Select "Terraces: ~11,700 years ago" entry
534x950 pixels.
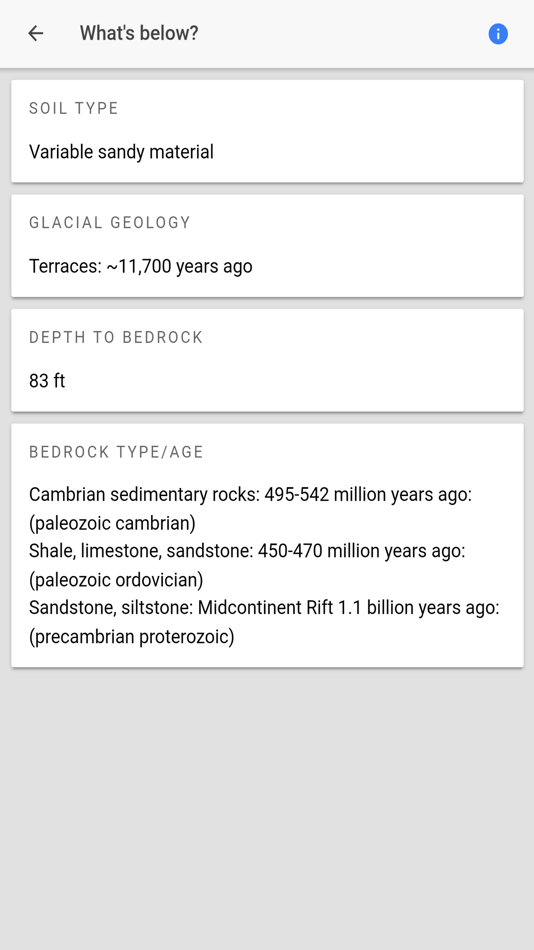tap(141, 267)
